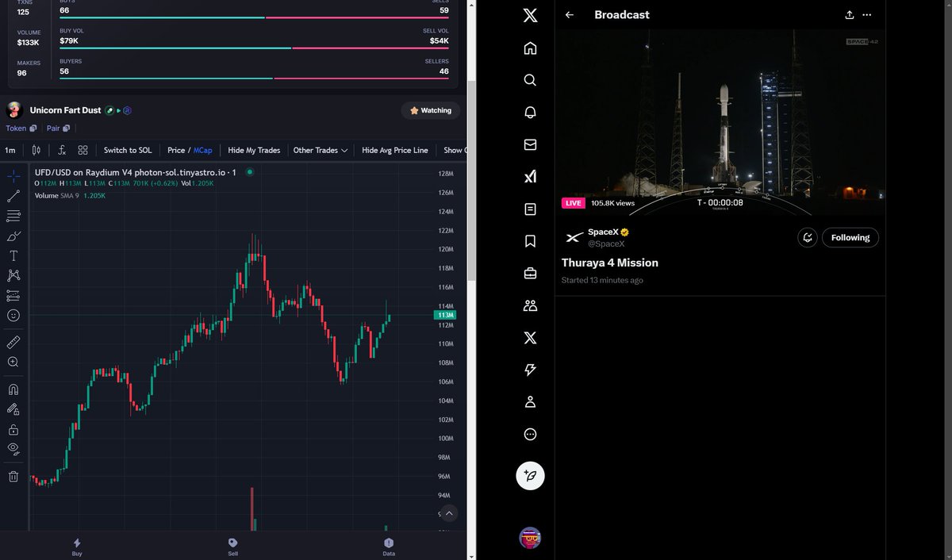Image resolution: width=952 pixels, height=560 pixels.
Task: Open the Emoji drawing tool
Action: pos(13,315)
